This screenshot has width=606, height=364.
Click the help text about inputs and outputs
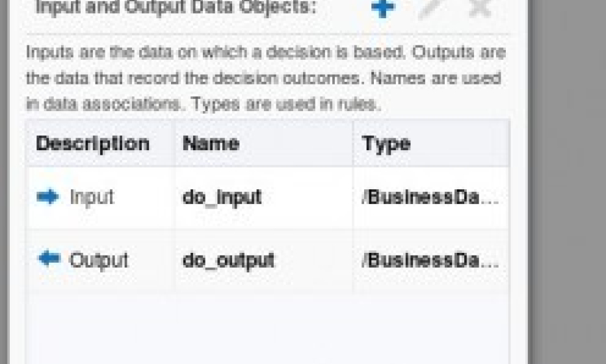pos(265,78)
